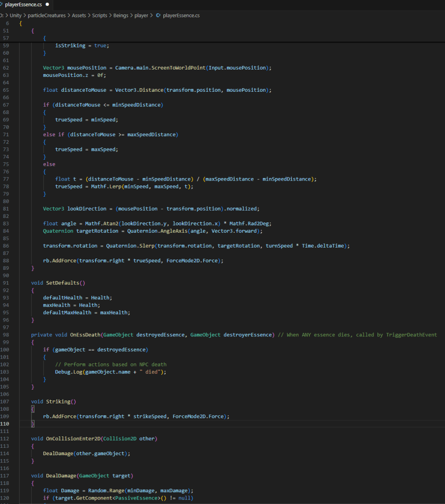This screenshot has width=445, height=504.
Task: Click playerEssence.cs in the breadcrumb path
Action: click(x=181, y=15)
